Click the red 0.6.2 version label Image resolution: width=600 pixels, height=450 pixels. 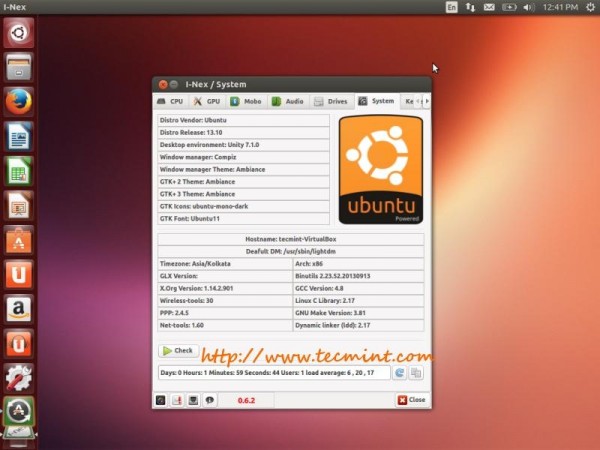point(246,401)
